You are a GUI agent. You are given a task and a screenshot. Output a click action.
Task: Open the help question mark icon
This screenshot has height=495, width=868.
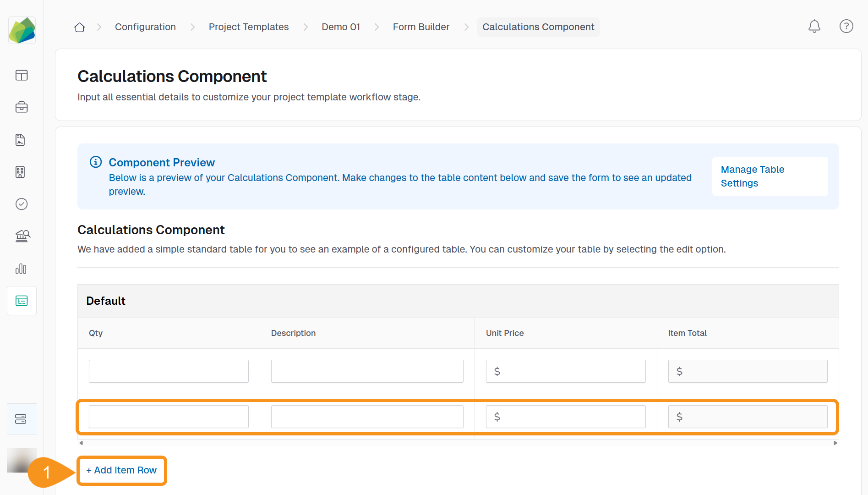846,27
